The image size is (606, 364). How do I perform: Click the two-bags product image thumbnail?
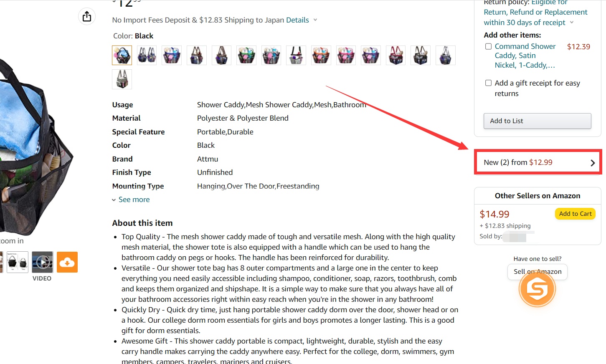coord(18,262)
